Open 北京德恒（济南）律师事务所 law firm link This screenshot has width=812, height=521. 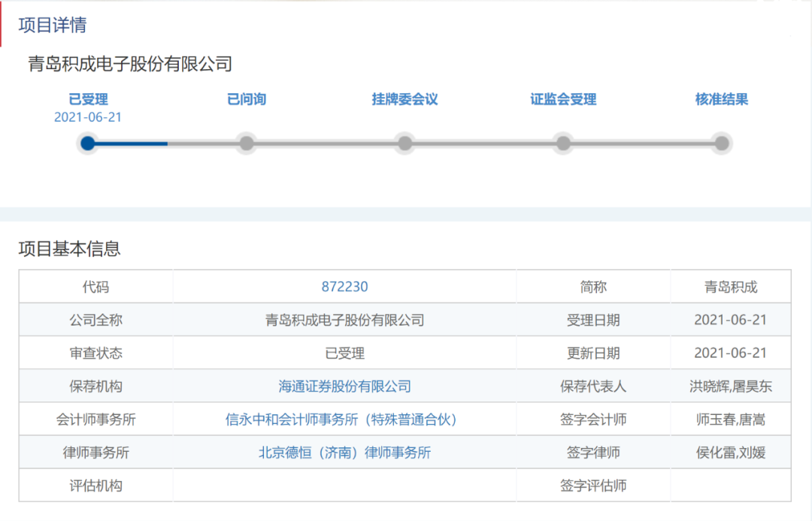(344, 453)
